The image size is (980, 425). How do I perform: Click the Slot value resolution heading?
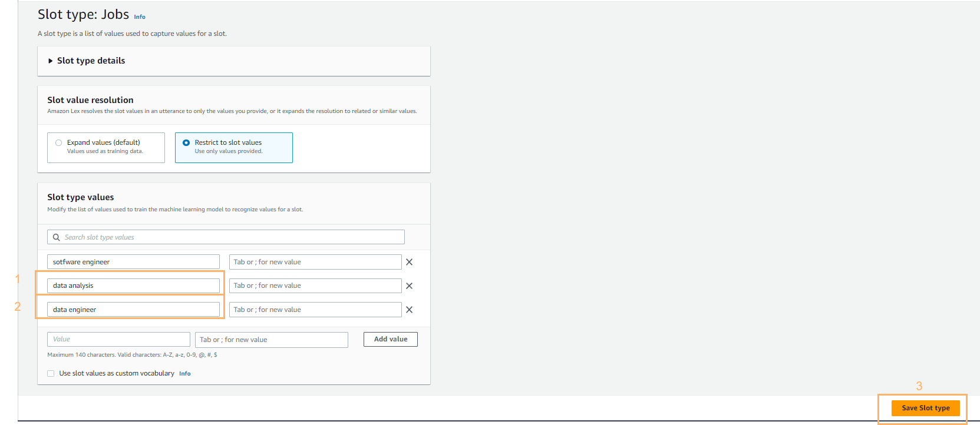[90, 100]
